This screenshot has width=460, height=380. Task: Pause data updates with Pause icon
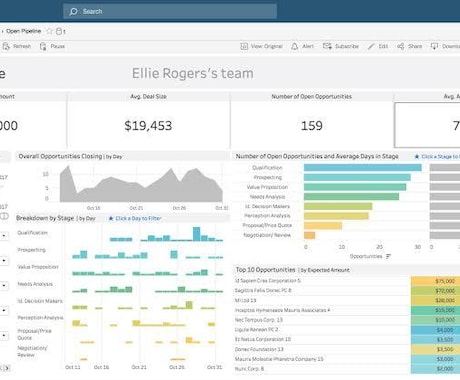click(x=43, y=46)
